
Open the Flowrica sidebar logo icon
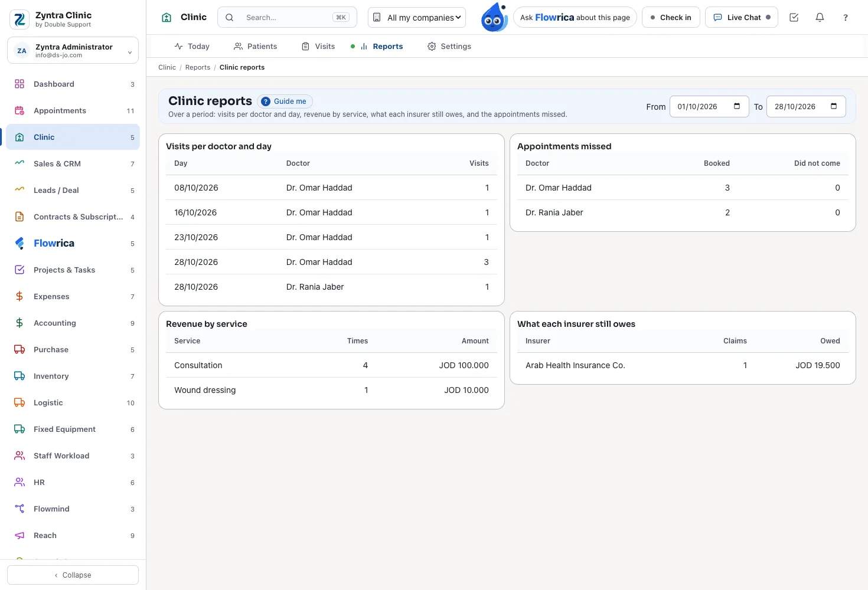[19, 244]
